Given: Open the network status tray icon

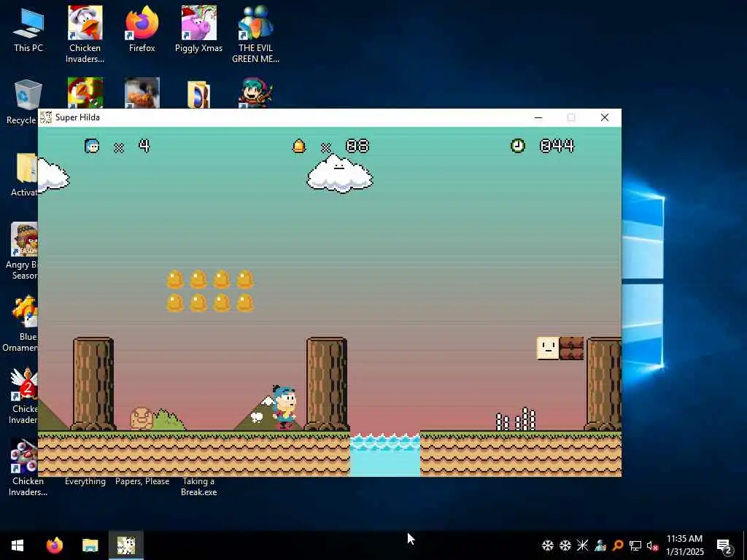Looking at the screenshot, I should (x=635, y=545).
